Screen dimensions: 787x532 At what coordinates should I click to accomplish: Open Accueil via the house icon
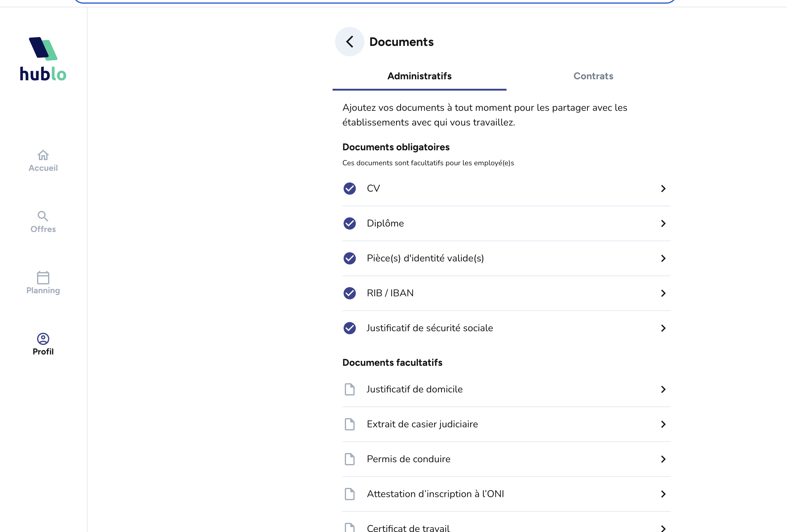pos(43,155)
